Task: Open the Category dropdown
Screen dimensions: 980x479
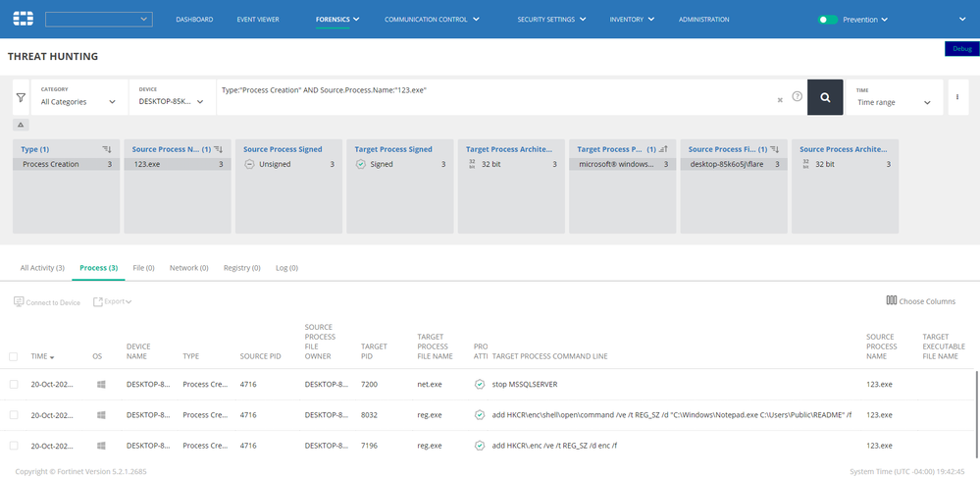Action: click(79, 101)
